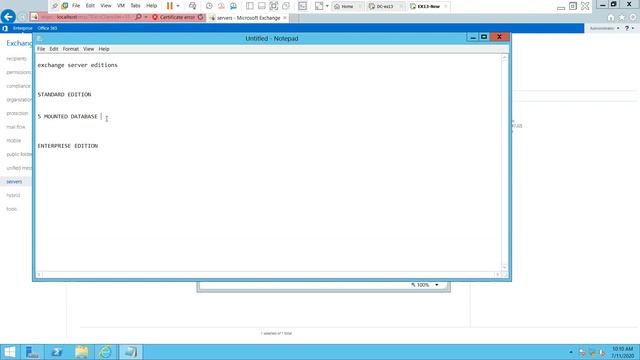The image size is (640, 360).
Task: Click the 'ENTERPRISE EDITION' text line in Notepad
Action: click(68, 146)
